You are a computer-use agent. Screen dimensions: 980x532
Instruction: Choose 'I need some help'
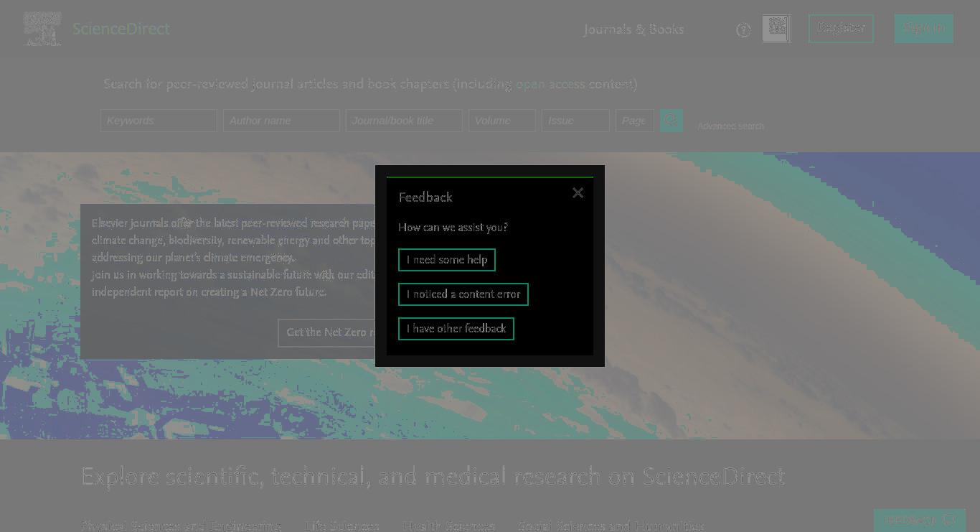[x=447, y=260]
